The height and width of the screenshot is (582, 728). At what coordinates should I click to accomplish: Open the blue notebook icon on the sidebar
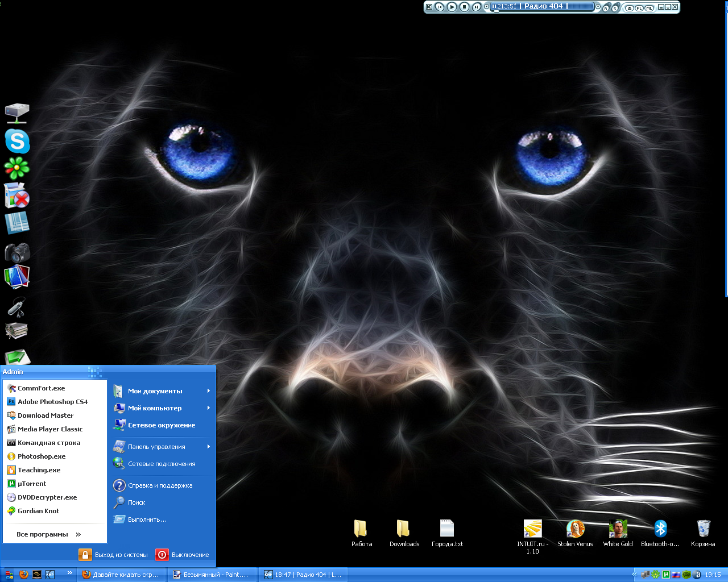click(17, 223)
